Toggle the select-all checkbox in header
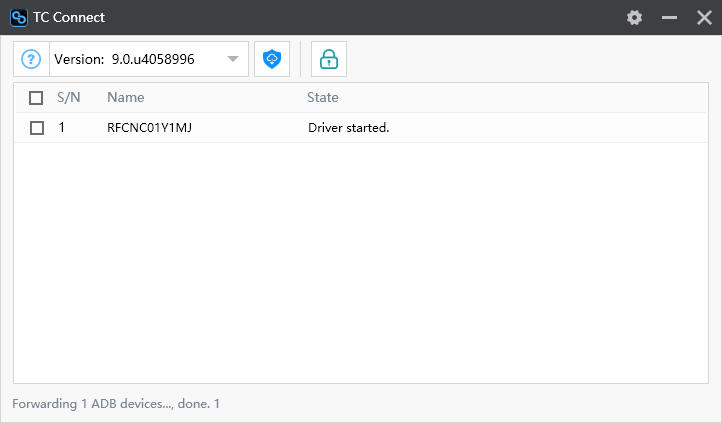The image size is (722, 423). point(36,98)
